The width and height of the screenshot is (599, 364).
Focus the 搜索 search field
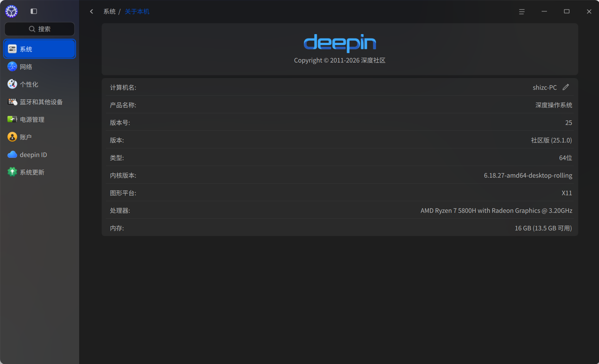tap(39, 29)
